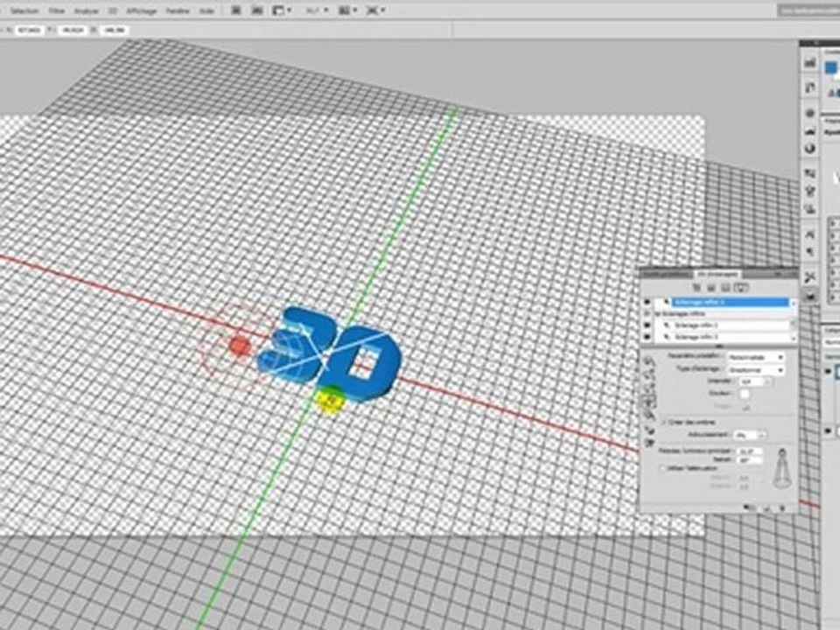Hide the Éclairage infini 3 light

[647, 337]
